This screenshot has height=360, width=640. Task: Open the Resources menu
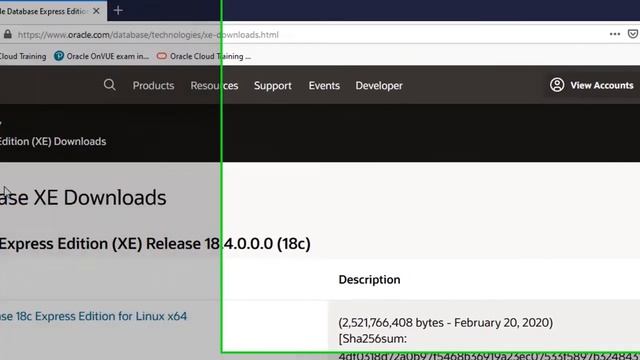(214, 86)
